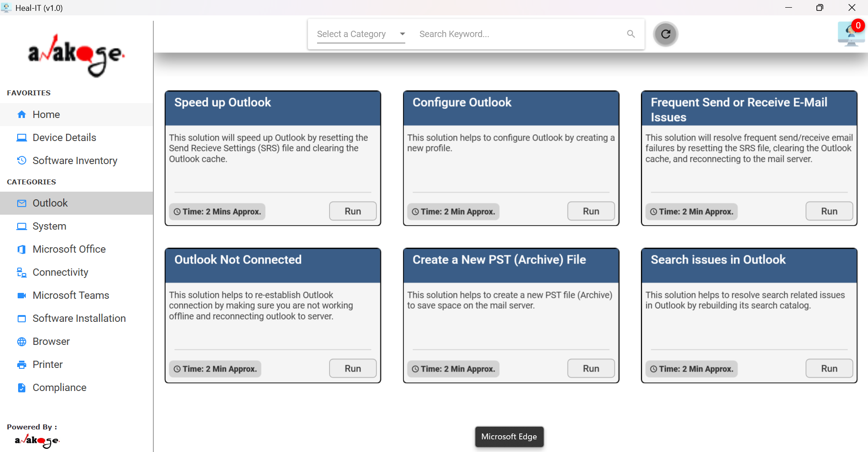Image resolution: width=868 pixels, height=452 pixels.
Task: Click the Device Details laptop icon
Action: click(22, 137)
